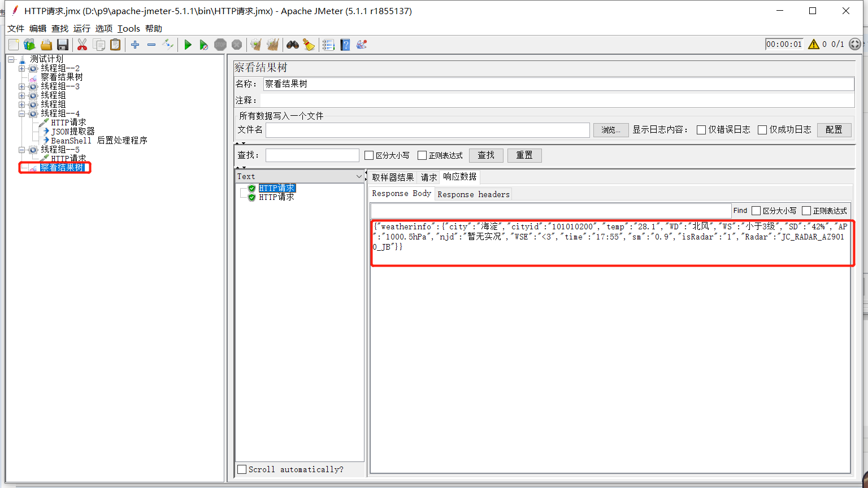Open the 文件 menu
Image resolution: width=868 pixels, height=488 pixels.
16,28
